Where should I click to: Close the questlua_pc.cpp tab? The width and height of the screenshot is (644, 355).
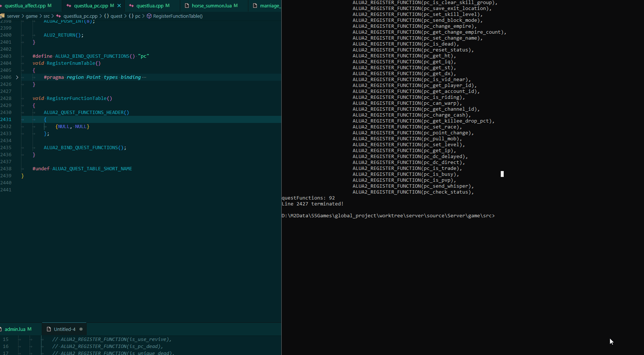pyautogui.click(x=119, y=6)
